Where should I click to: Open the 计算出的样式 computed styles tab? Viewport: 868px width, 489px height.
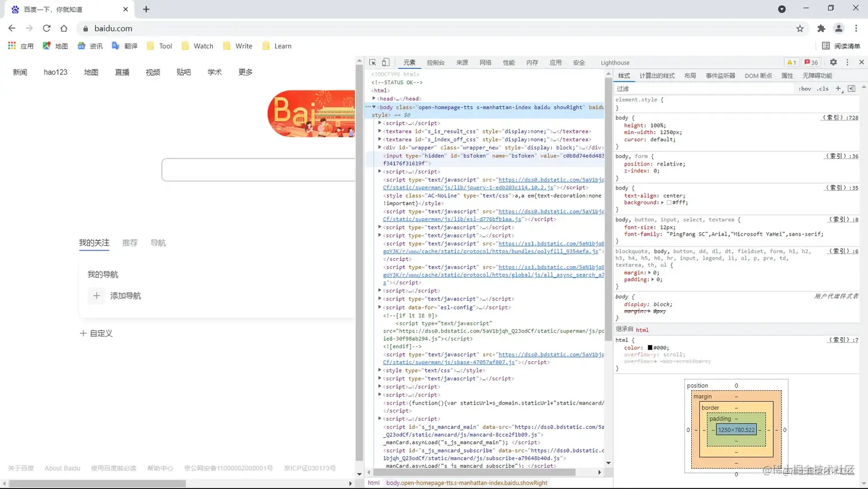[657, 76]
